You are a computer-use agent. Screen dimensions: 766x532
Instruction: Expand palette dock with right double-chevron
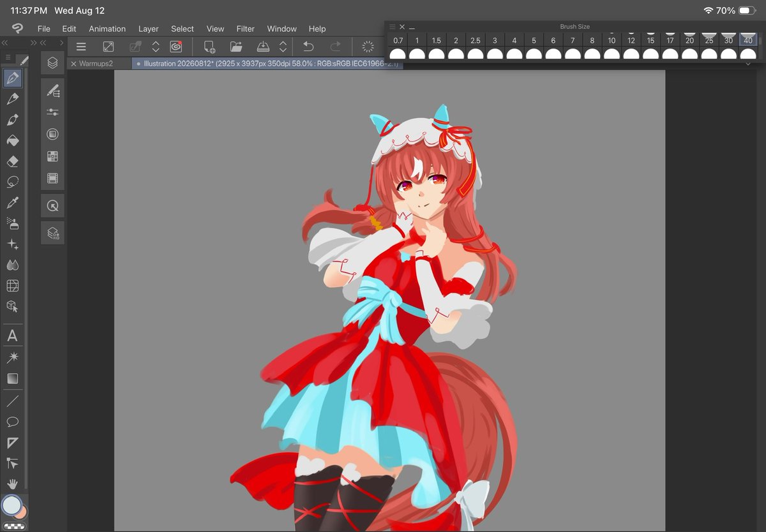33,43
